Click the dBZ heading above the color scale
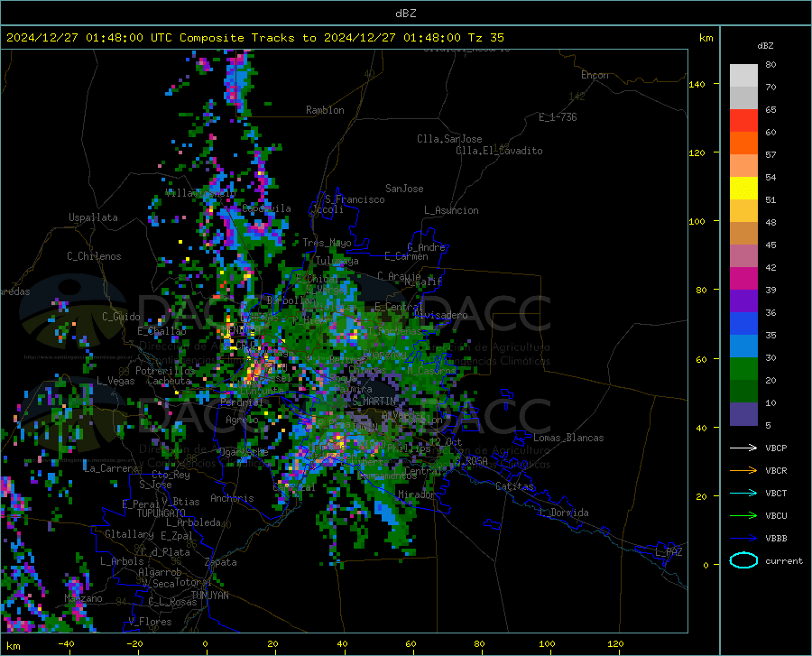This screenshot has height=656, width=812. coord(765,45)
